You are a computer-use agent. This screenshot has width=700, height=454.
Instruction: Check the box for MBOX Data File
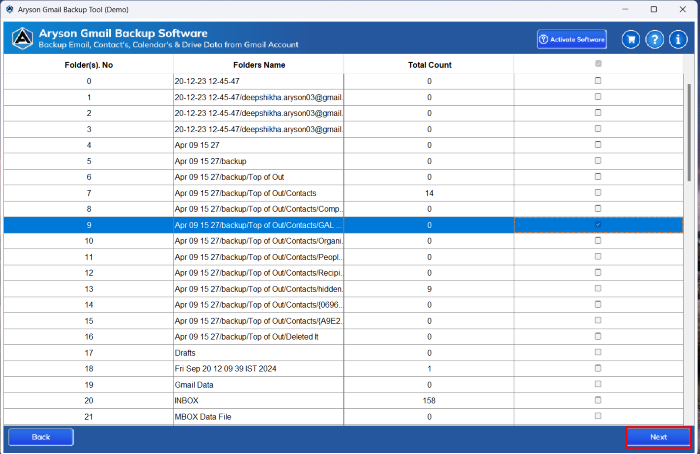tap(598, 416)
